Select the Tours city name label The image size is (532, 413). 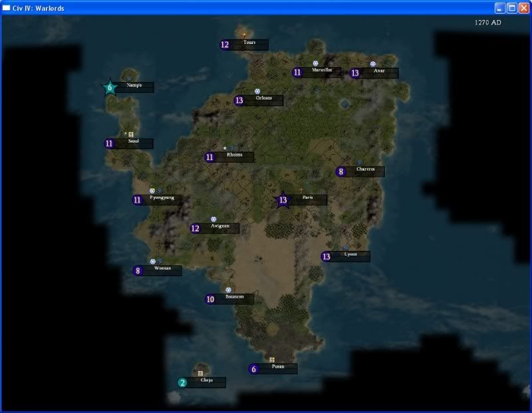[x=249, y=43]
